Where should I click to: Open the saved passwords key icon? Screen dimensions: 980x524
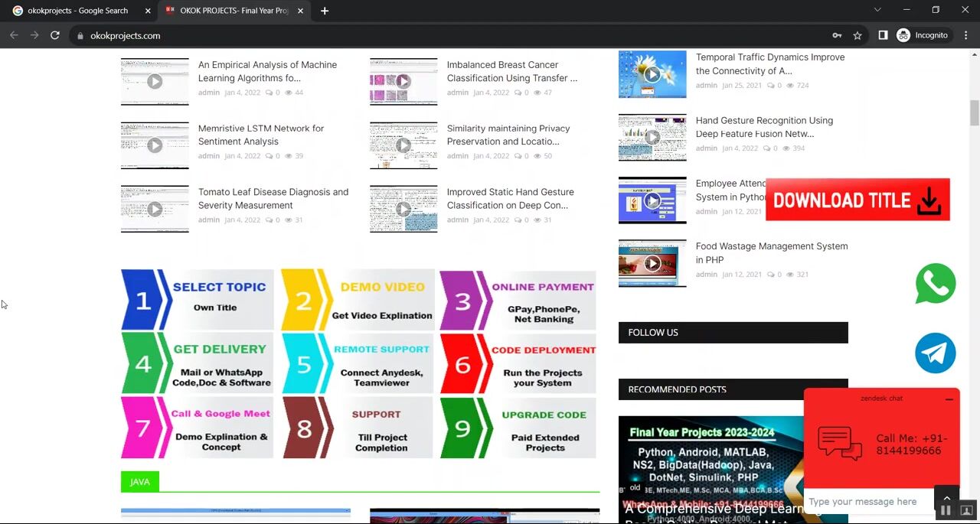tap(837, 35)
